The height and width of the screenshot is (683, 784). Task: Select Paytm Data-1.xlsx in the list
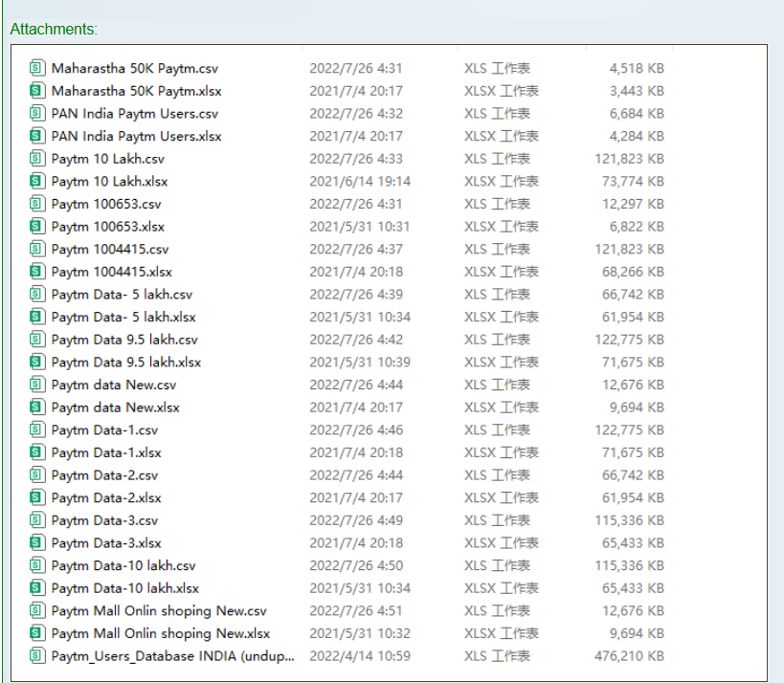106,452
